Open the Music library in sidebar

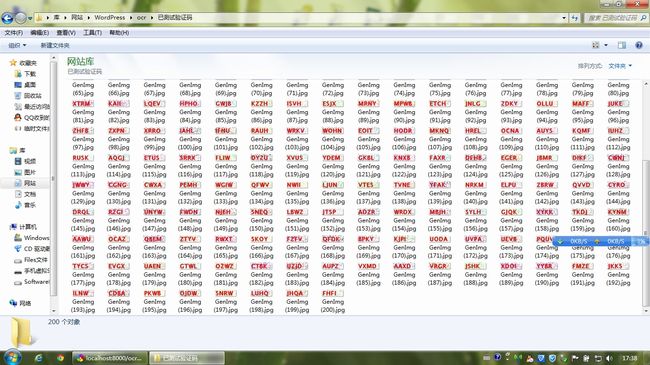click(x=26, y=205)
